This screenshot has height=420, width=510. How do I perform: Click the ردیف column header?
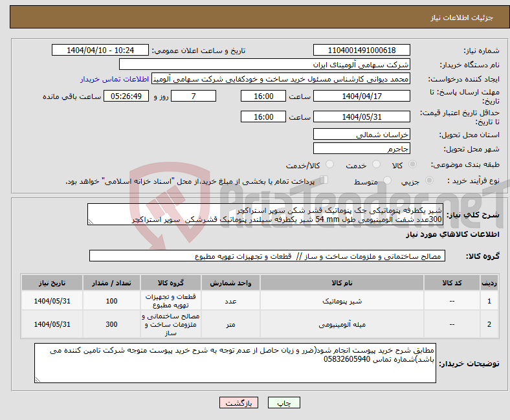click(x=489, y=282)
